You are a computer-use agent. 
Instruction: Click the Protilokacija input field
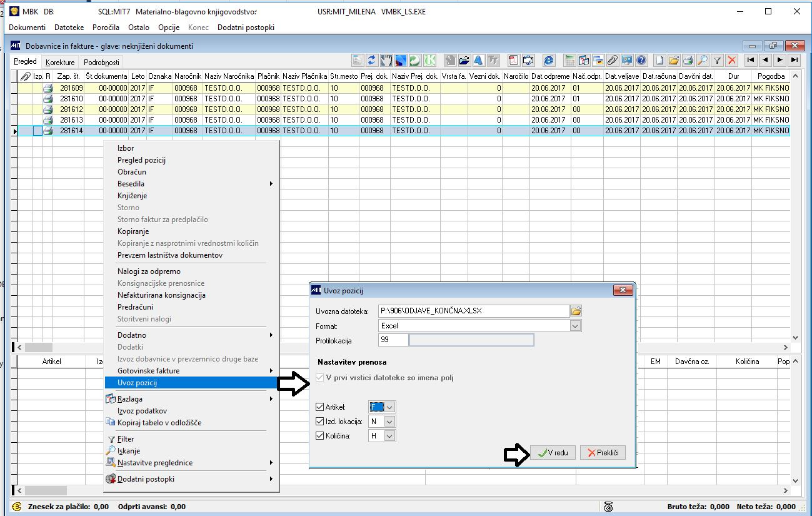click(x=393, y=340)
